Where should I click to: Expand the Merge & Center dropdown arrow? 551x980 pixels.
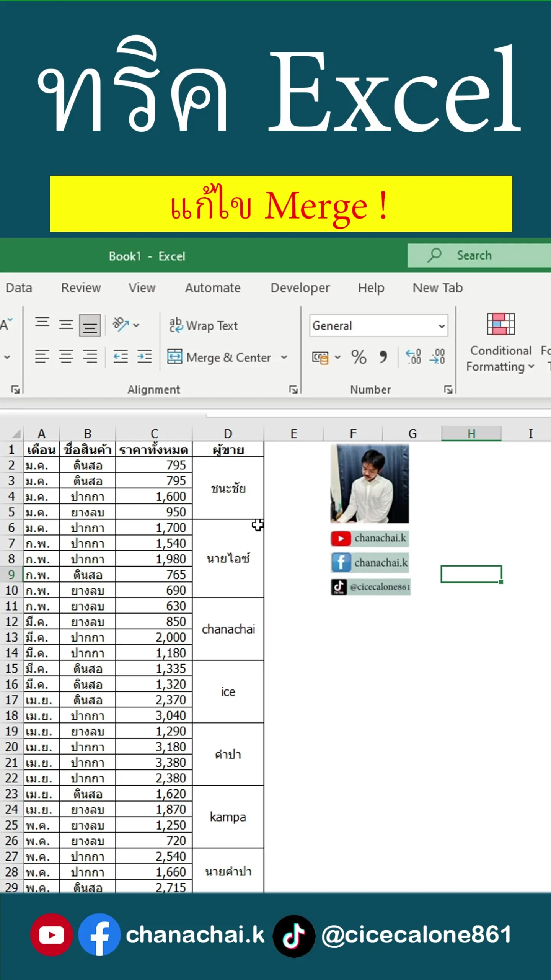point(284,357)
